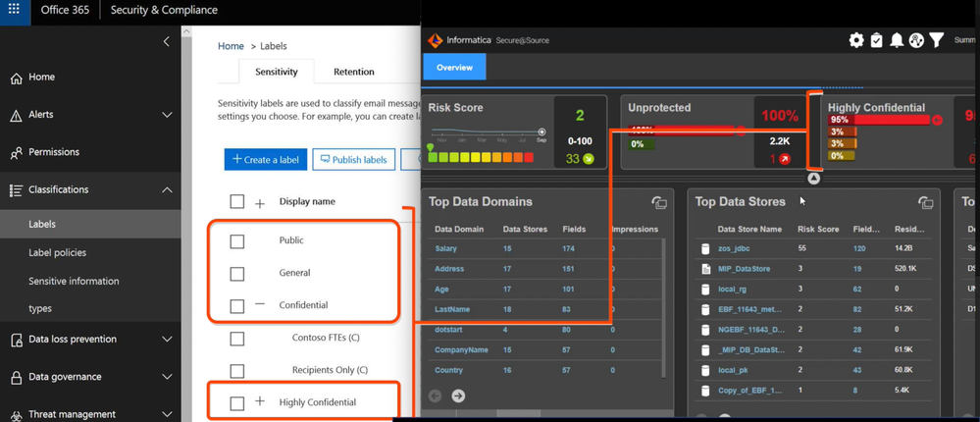
Task: Click the red trend arrow under 2.2K
Action: [x=785, y=159]
